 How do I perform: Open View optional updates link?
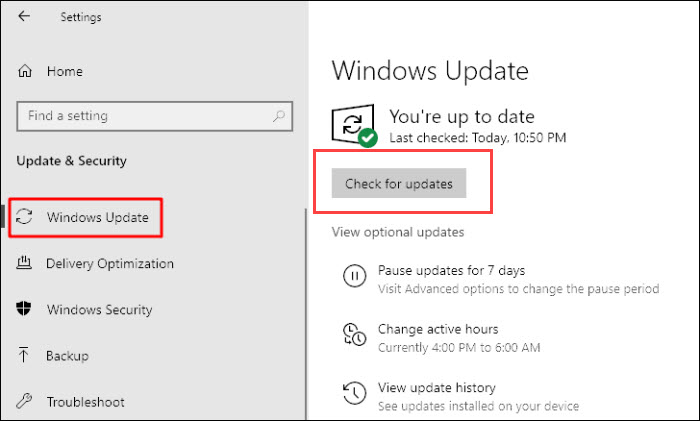tap(398, 233)
